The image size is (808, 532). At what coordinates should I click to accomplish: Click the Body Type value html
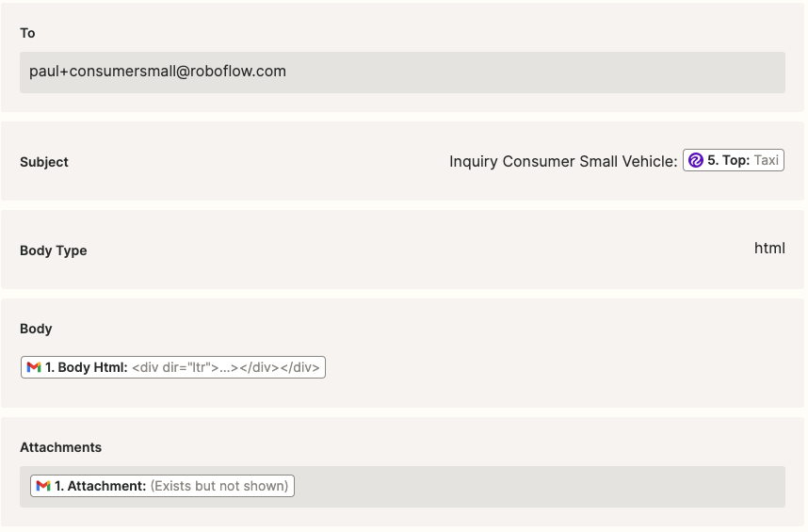pyautogui.click(x=769, y=249)
